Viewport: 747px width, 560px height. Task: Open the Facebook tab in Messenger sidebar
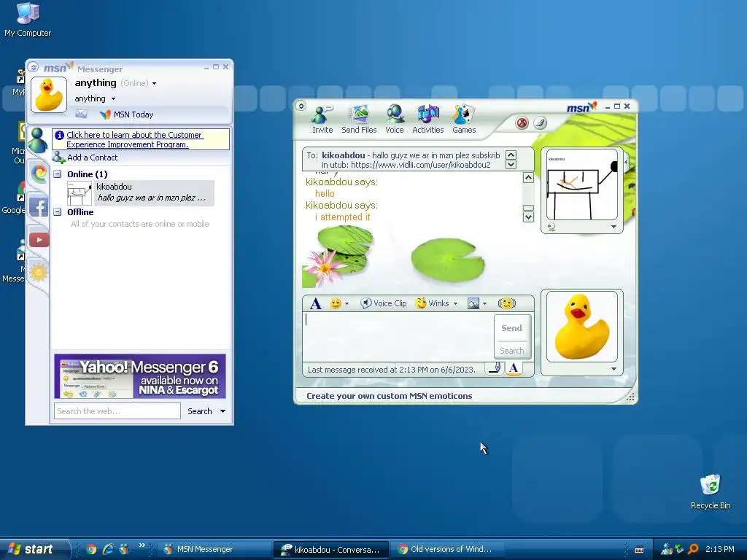pyautogui.click(x=39, y=206)
